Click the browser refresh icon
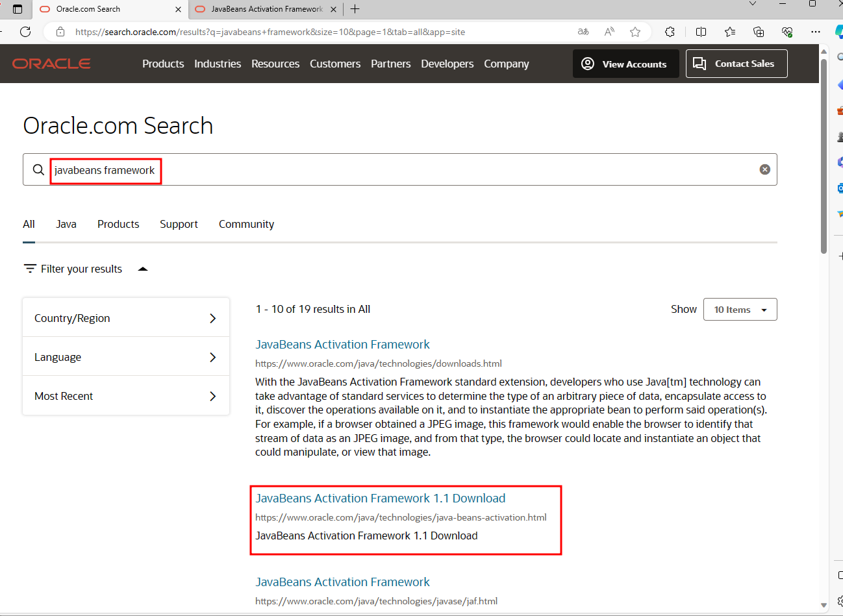 pos(25,32)
